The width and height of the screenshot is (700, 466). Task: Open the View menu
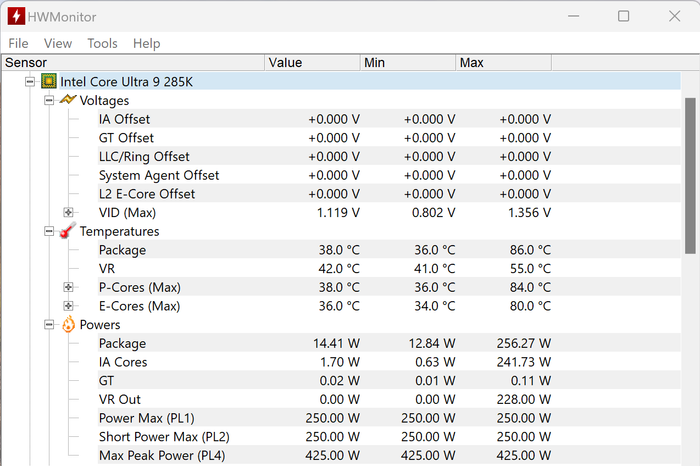[x=58, y=43]
